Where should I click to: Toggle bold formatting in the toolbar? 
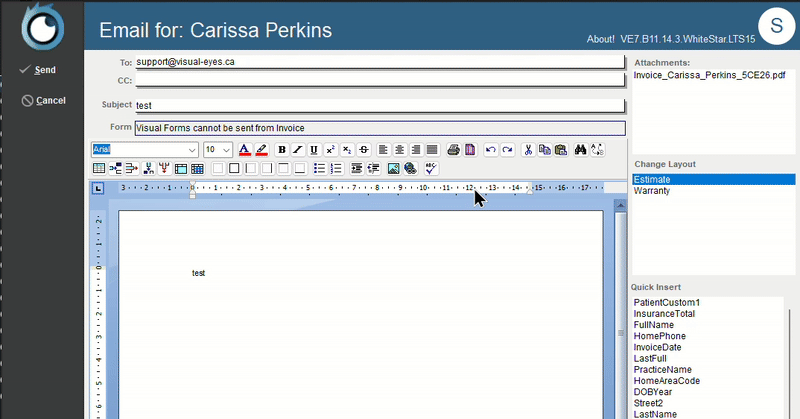(x=281, y=150)
